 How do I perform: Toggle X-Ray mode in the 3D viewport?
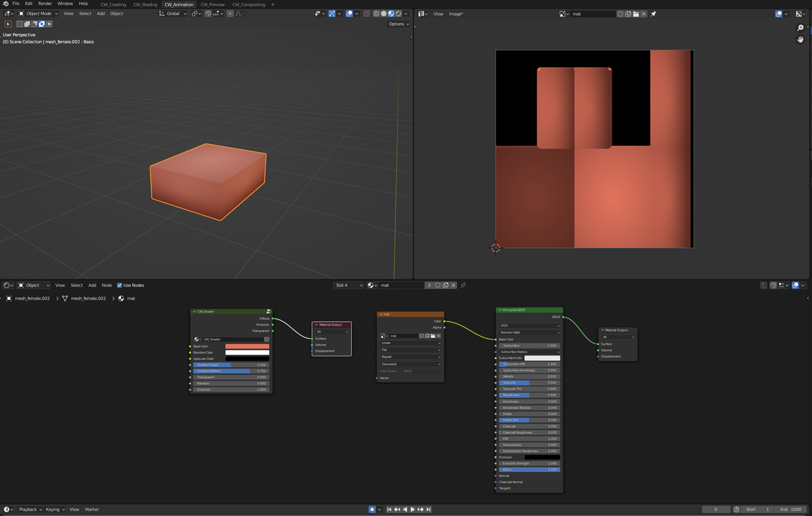(x=366, y=13)
